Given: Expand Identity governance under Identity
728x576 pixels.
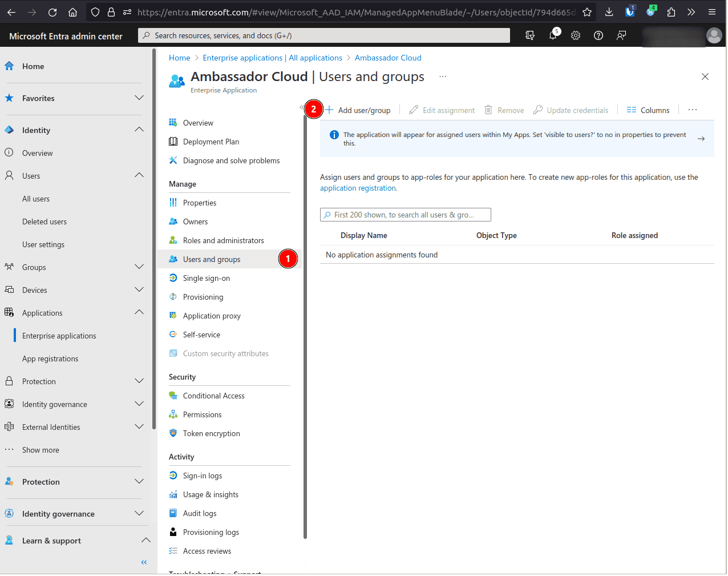Looking at the screenshot, I should 139,404.
